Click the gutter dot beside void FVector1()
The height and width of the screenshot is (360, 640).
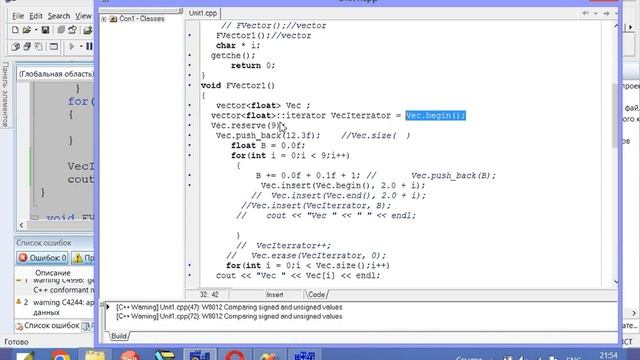(190, 85)
